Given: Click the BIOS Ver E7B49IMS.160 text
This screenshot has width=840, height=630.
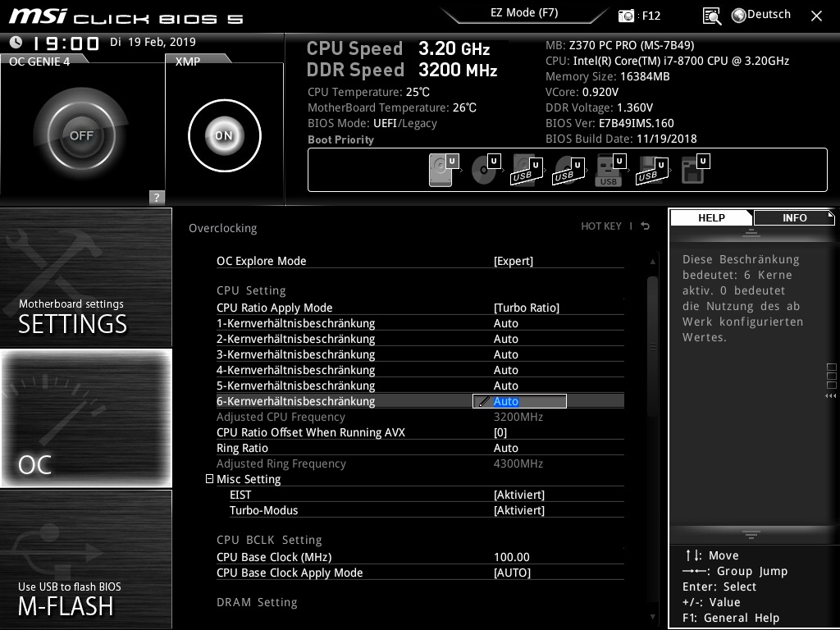Looking at the screenshot, I should pos(609,123).
